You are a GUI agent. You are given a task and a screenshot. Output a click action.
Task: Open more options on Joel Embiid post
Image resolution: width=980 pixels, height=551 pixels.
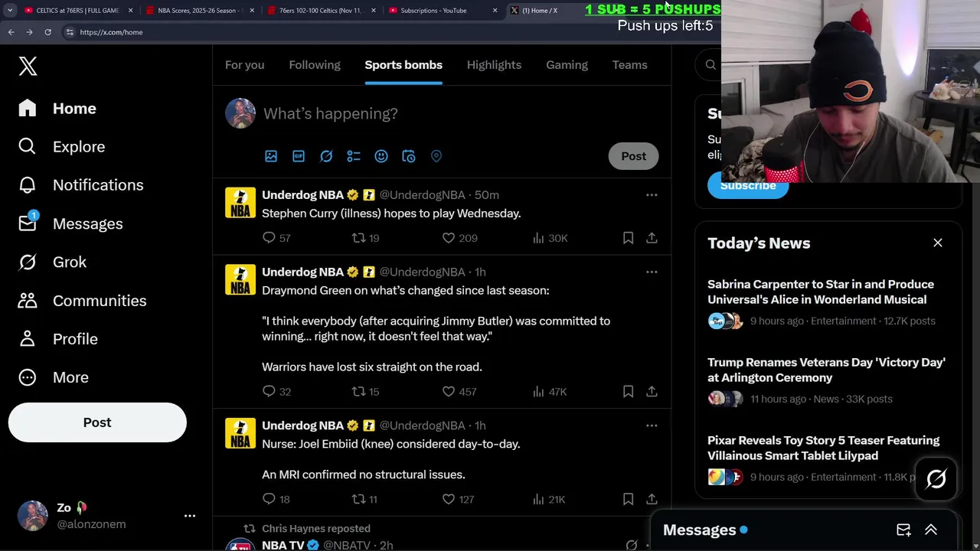tap(652, 425)
